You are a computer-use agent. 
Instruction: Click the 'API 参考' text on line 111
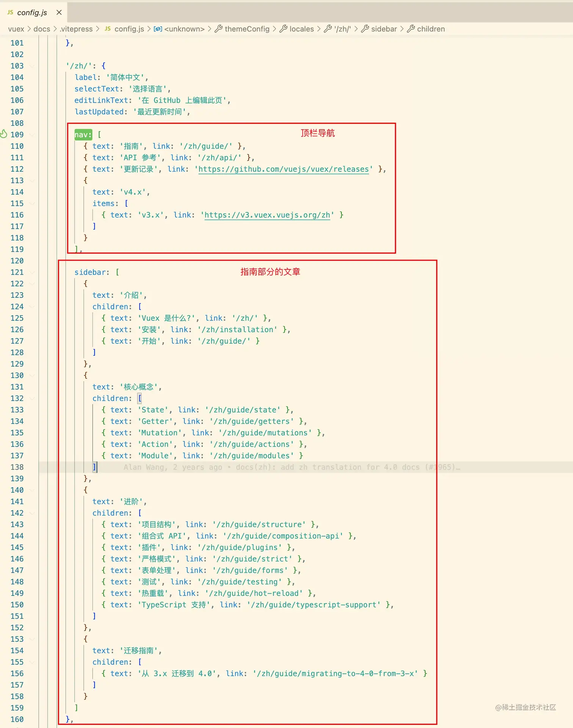click(140, 158)
